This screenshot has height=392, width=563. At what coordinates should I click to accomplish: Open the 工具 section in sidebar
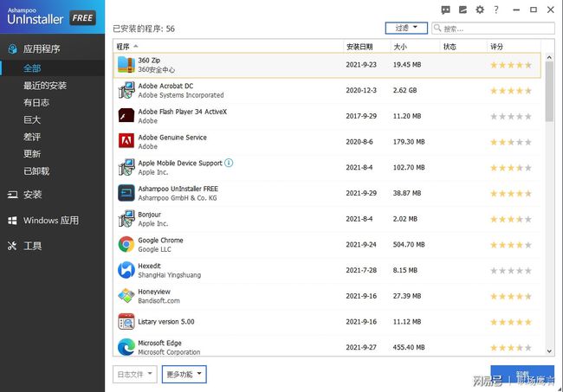click(53, 246)
